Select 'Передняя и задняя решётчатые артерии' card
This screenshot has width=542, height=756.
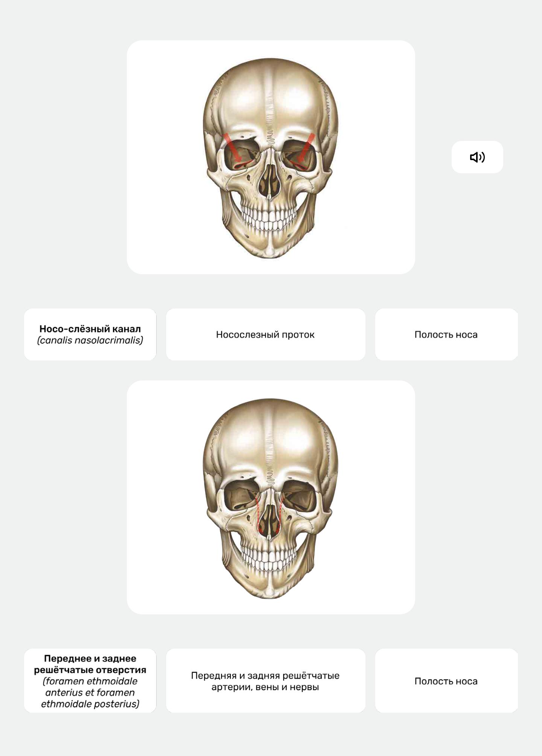(265, 681)
